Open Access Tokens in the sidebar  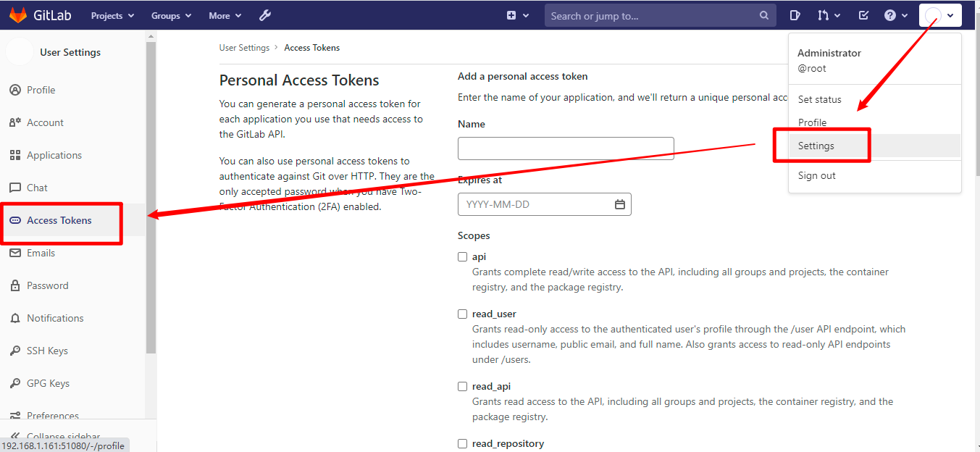point(59,220)
